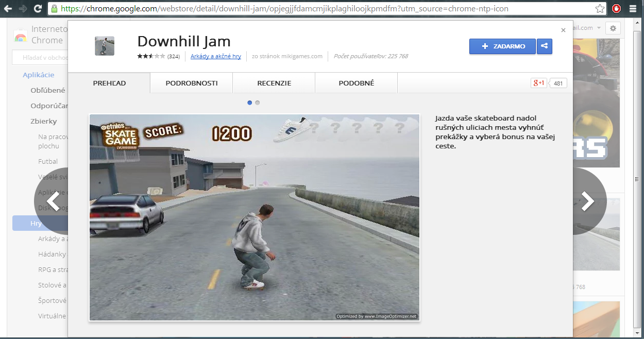Click the Google +1 button
This screenshot has height=339, width=644.
539,83
